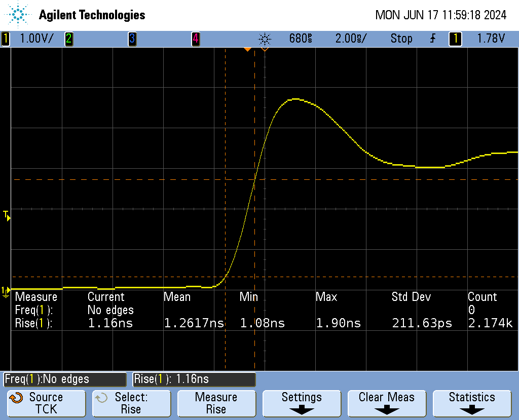519x420 pixels.
Task: Open the Settings softkey submenu
Action: click(x=302, y=403)
